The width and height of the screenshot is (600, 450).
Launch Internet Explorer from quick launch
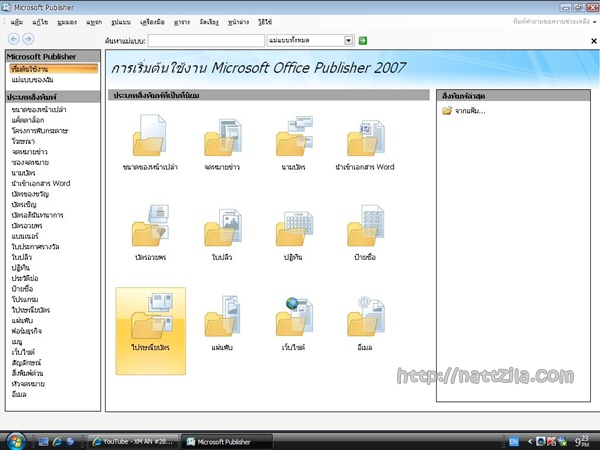(57, 442)
